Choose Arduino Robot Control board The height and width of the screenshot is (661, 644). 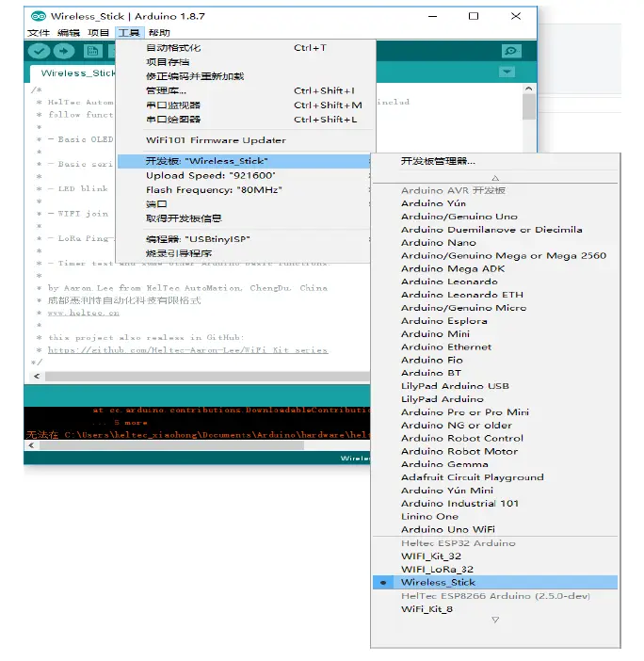coord(495,439)
